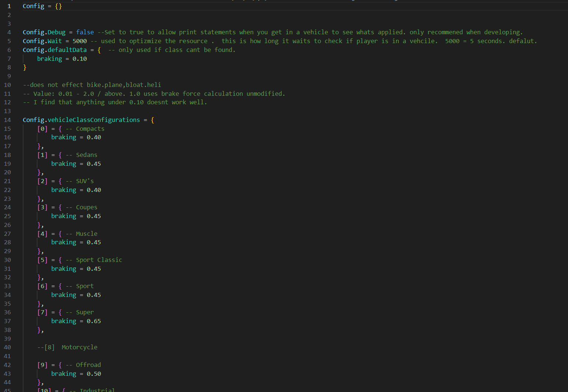
Task: Place cursor on the Config.Wait value 5000
Action: pos(80,41)
